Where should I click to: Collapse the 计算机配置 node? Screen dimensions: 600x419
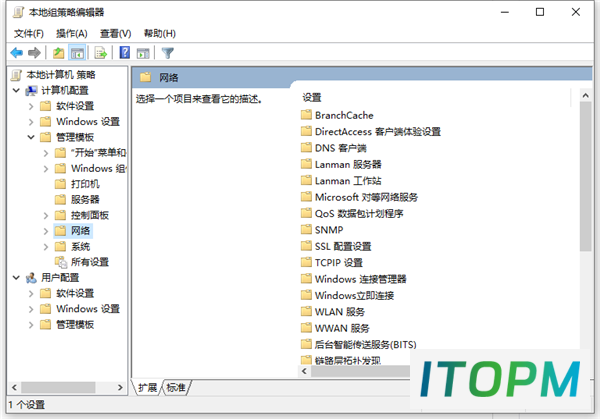(x=16, y=90)
